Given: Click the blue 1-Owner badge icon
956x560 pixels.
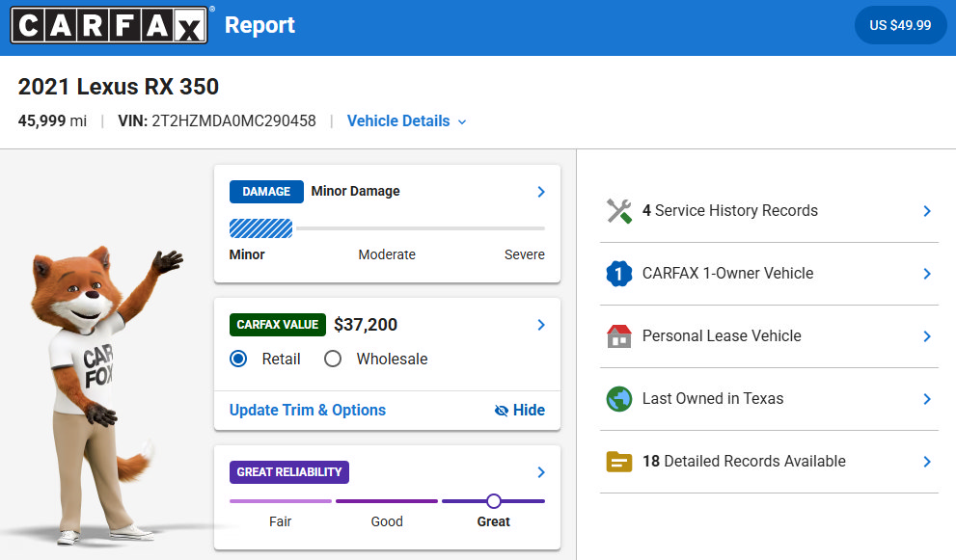Looking at the screenshot, I should (x=618, y=274).
